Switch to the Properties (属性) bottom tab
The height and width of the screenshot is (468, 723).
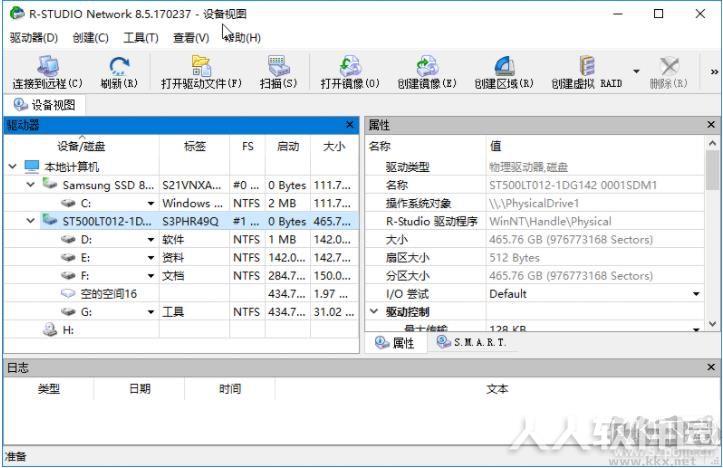pos(395,343)
